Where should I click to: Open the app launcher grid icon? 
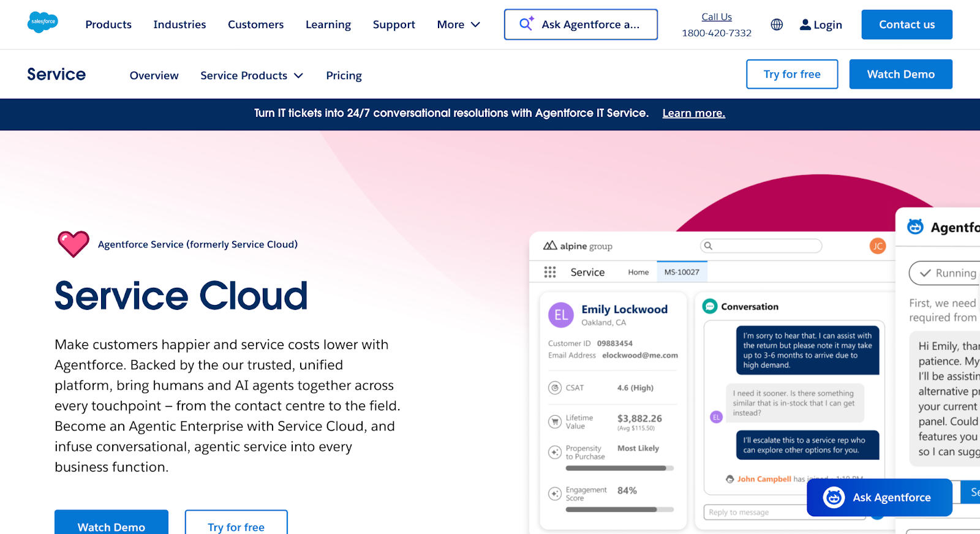[550, 272]
